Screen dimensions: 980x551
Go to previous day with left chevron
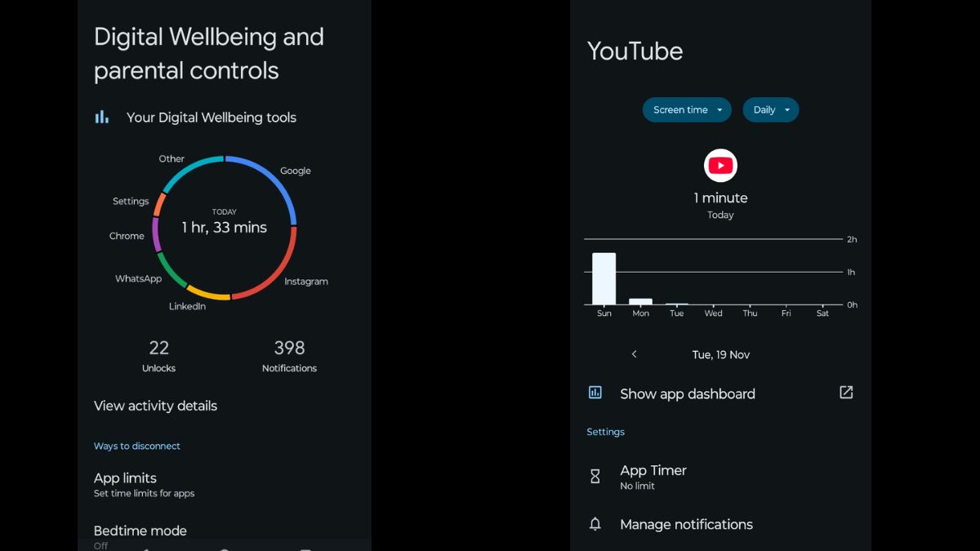pos(634,354)
